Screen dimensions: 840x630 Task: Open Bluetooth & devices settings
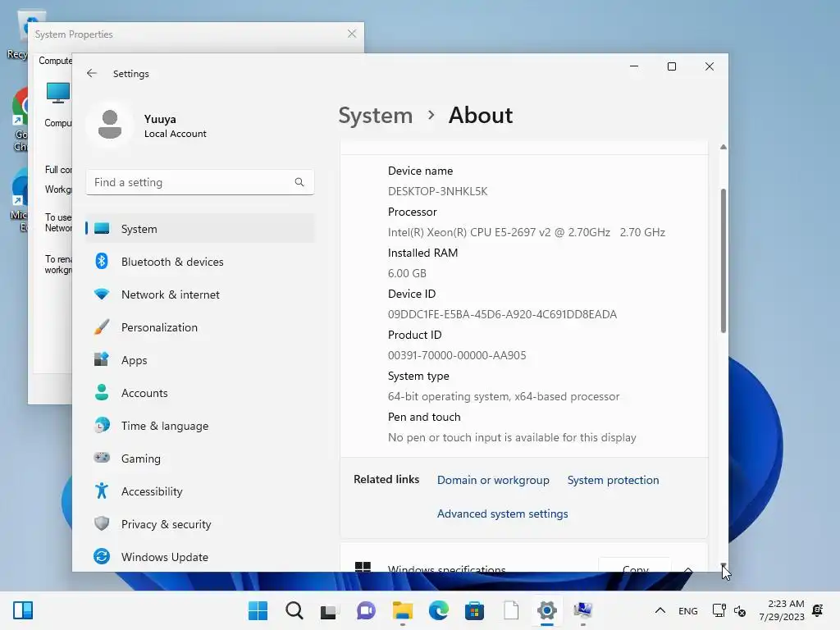pyautogui.click(x=199, y=262)
